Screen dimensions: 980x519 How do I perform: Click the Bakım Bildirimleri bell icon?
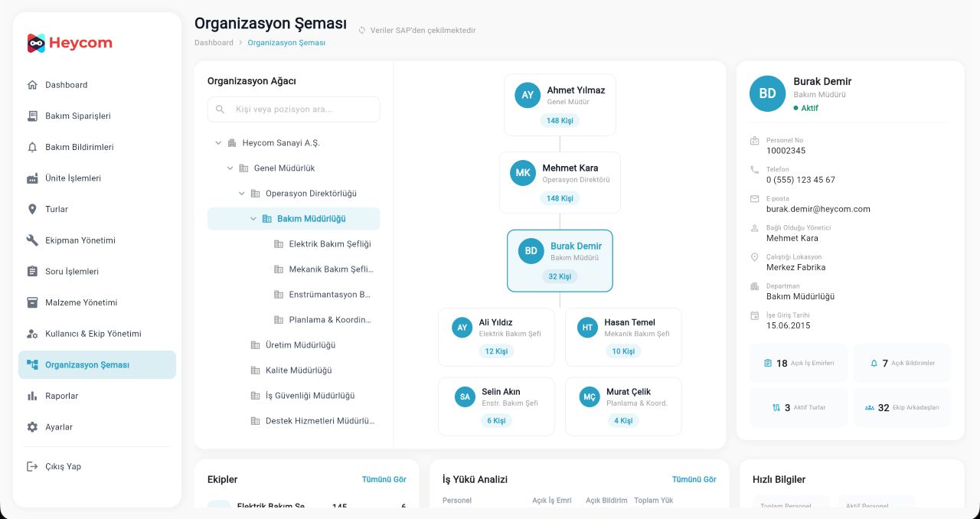pos(32,147)
